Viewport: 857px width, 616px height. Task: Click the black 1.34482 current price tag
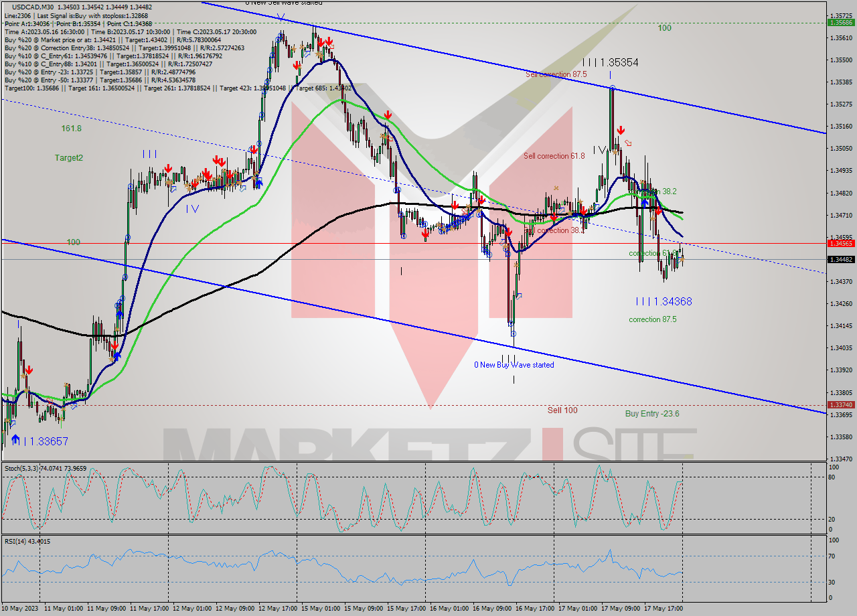click(x=841, y=259)
